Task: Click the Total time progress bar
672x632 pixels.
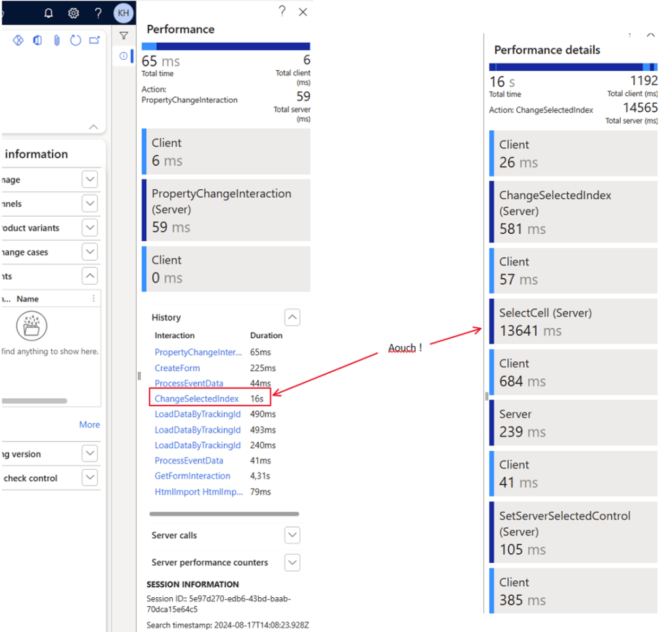Action: 226,46
